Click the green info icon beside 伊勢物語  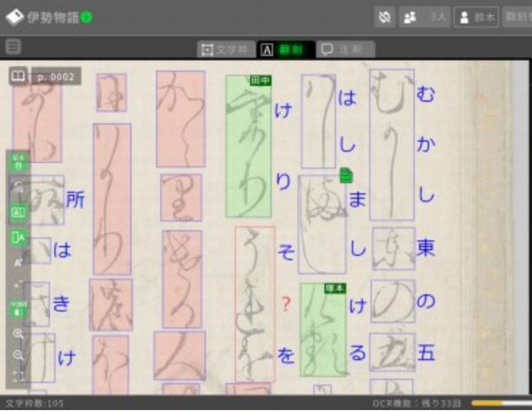pyautogui.click(x=87, y=17)
